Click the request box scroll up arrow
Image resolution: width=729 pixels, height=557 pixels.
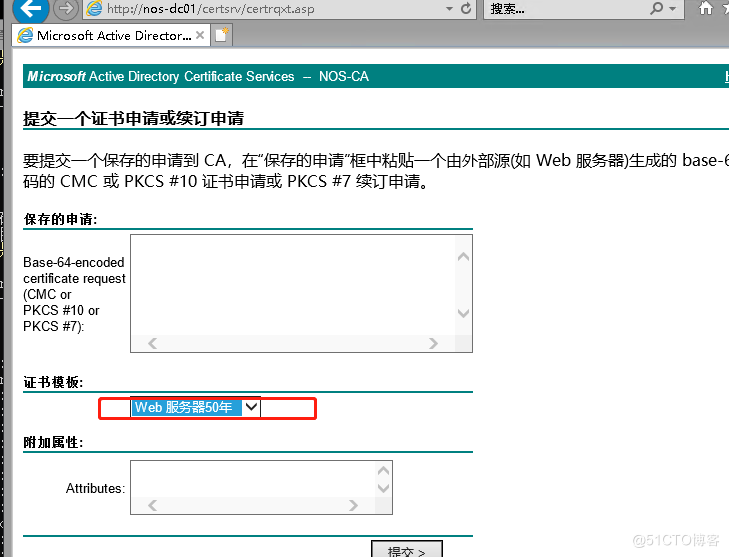click(x=463, y=257)
